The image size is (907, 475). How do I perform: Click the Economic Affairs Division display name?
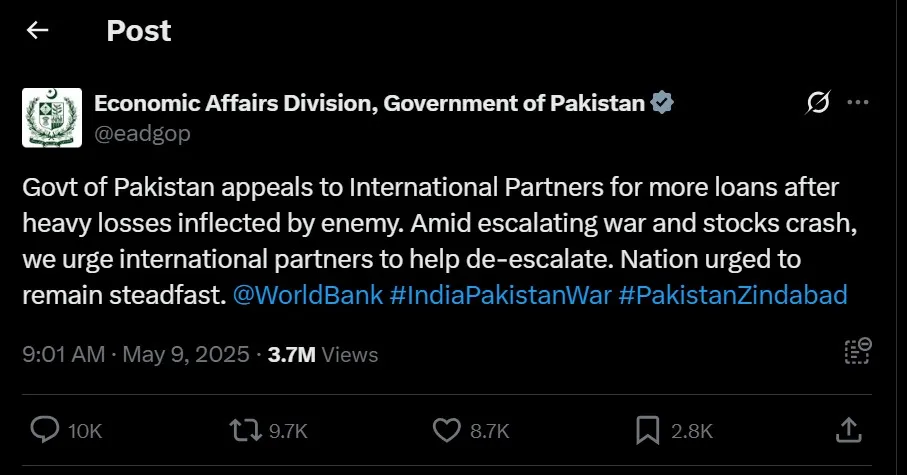click(x=369, y=103)
